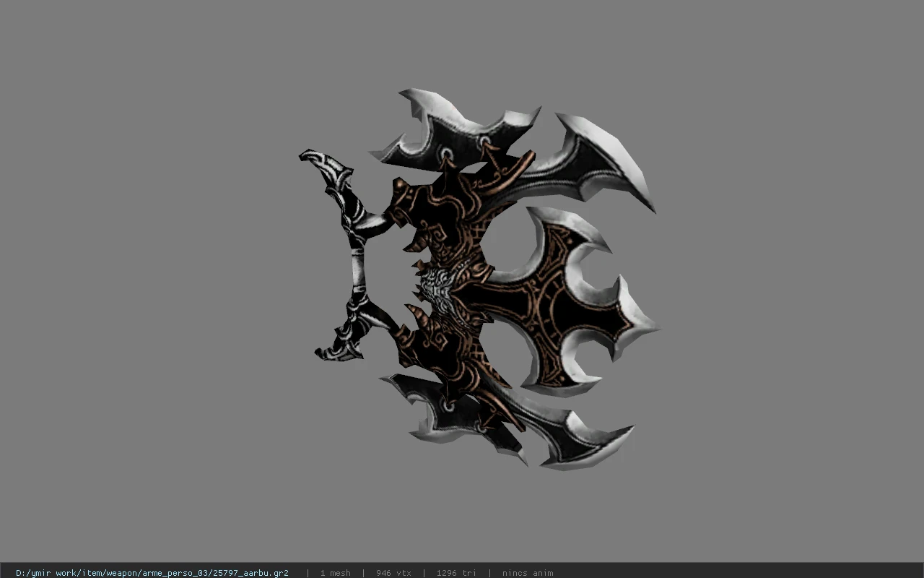
Task: Click the "1 mesh" status entry
Action: click(336, 573)
